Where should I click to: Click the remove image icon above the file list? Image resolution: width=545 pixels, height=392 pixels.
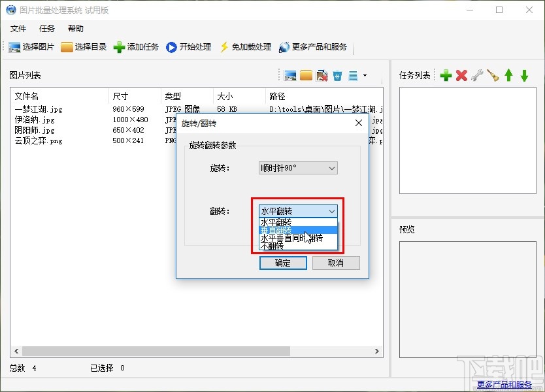[322, 75]
